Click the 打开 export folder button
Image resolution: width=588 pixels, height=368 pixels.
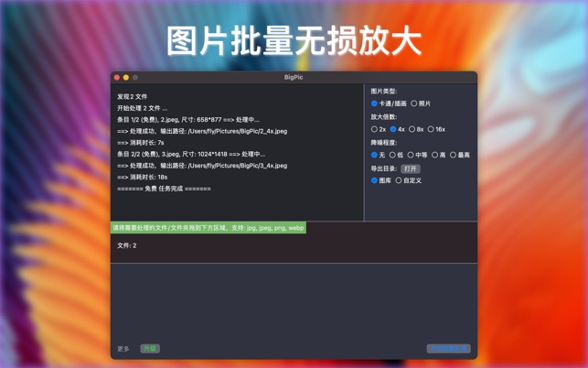click(x=411, y=168)
